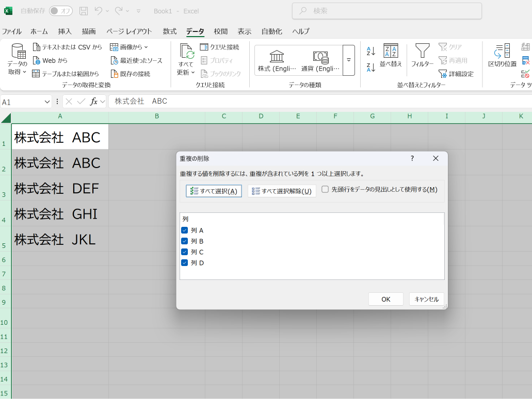Click the 検索 search box
This screenshot has height=399, width=532.
[x=387, y=11]
